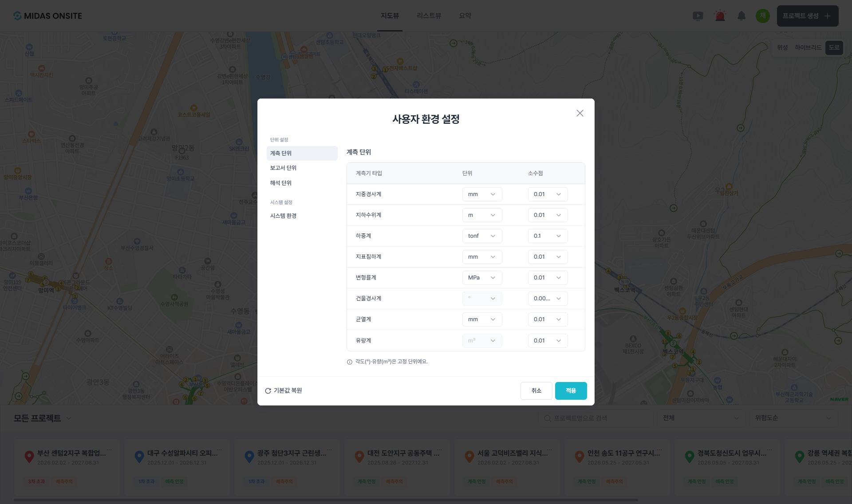The width and height of the screenshot is (852, 504).
Task: Open 시스템 환경 settings section
Action: point(302,216)
